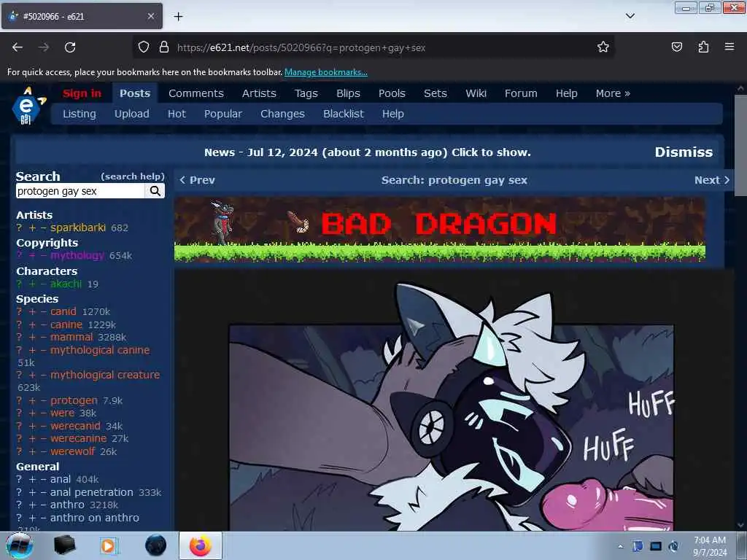747x560 pixels.
Task: Open the Comments menu item
Action: [x=196, y=93]
